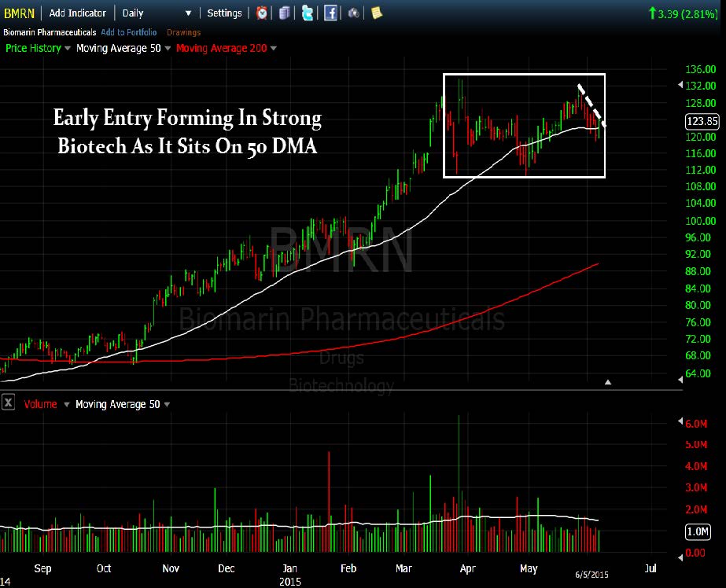The height and width of the screenshot is (588, 726).
Task: Select the red Volume label
Action: click(40, 404)
